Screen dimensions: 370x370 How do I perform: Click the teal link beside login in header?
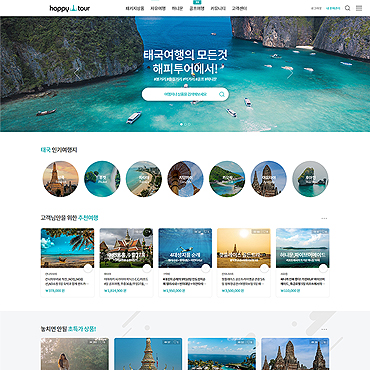[333, 8]
